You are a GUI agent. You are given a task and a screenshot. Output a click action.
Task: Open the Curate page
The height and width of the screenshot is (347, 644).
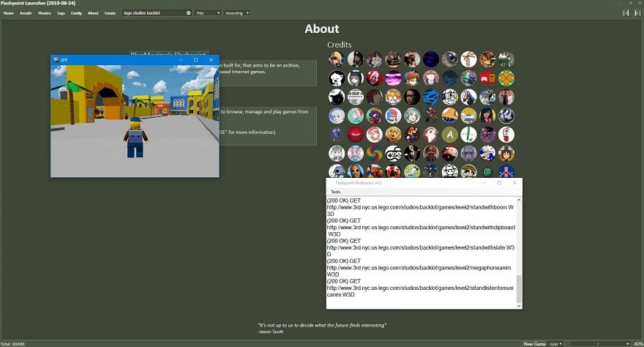pos(110,13)
